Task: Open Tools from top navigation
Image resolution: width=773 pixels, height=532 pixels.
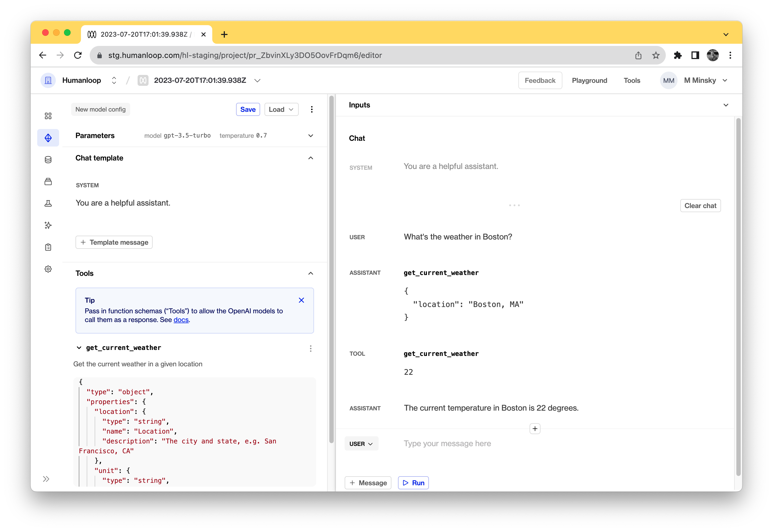Action: pyautogui.click(x=632, y=80)
